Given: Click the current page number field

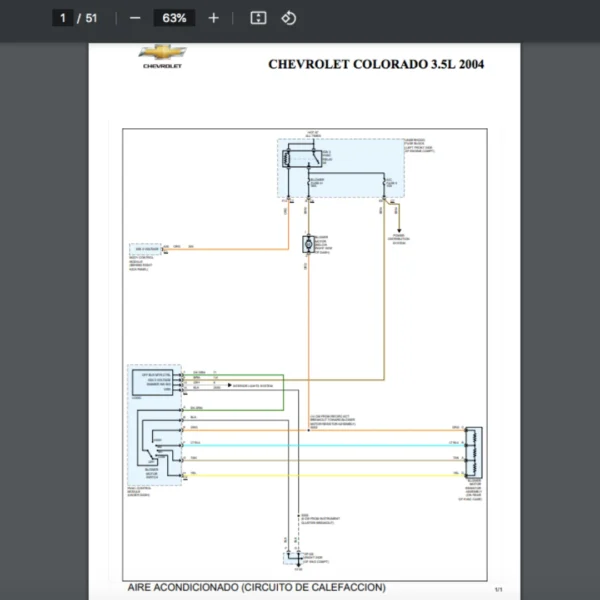Looking at the screenshot, I should point(62,18).
